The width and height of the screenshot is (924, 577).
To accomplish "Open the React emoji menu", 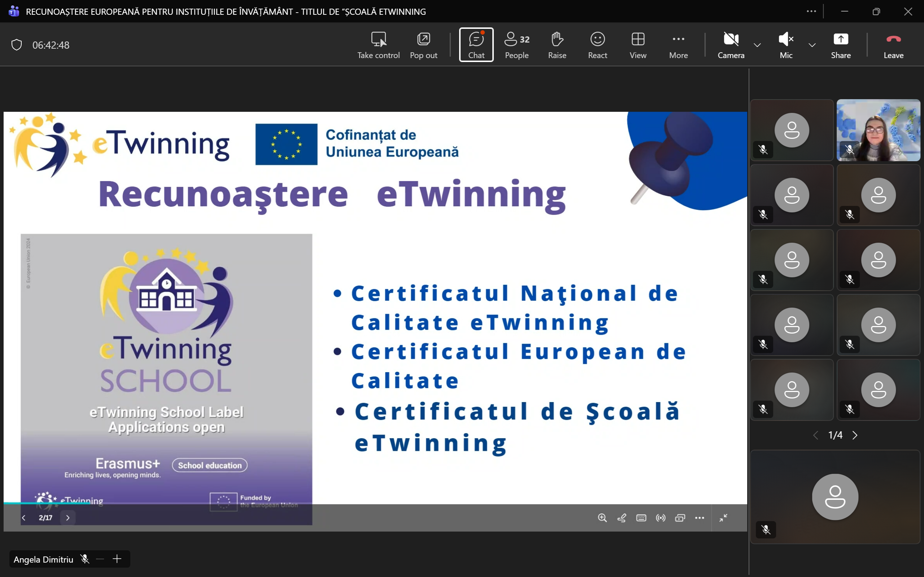I will tap(598, 45).
